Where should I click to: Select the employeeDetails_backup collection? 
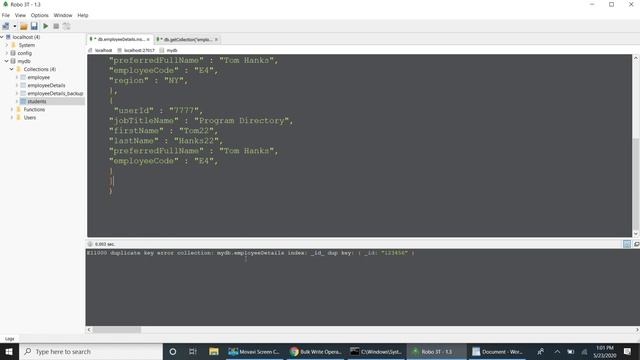[55, 93]
